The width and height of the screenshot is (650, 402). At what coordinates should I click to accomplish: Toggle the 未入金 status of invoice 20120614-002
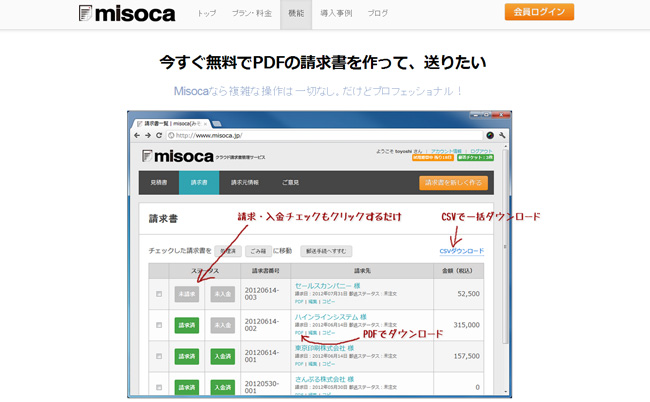coord(223,325)
